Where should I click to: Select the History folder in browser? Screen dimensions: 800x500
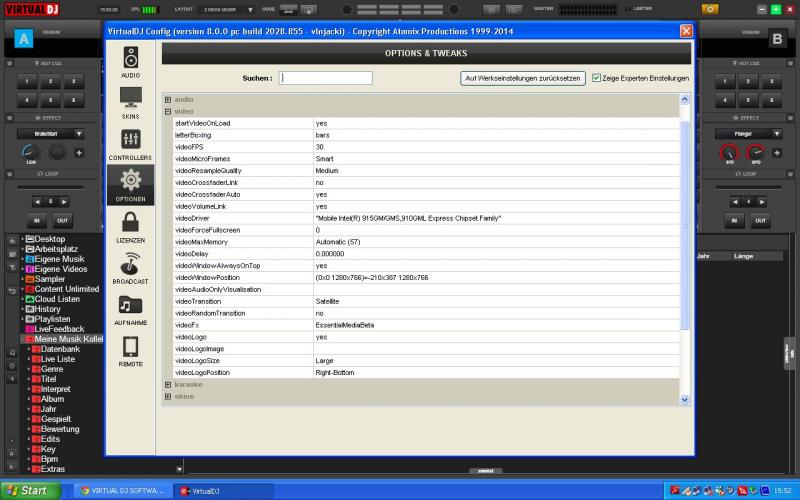click(x=48, y=309)
